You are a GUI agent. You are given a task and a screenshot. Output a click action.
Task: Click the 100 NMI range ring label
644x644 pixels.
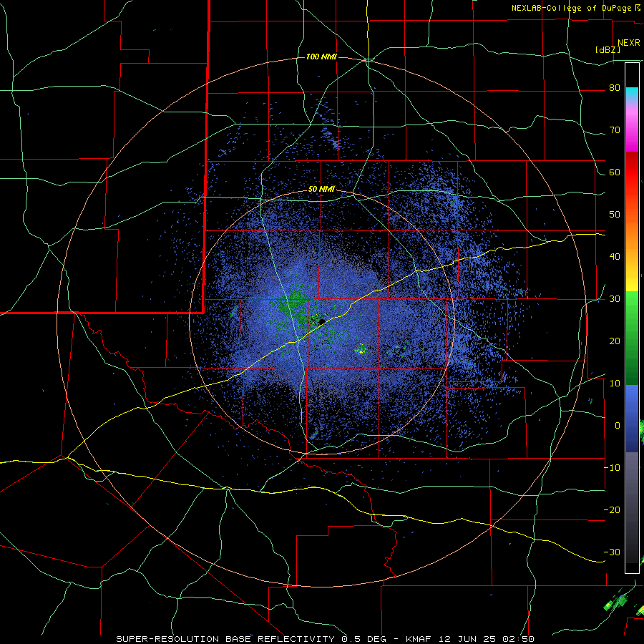pyautogui.click(x=321, y=57)
